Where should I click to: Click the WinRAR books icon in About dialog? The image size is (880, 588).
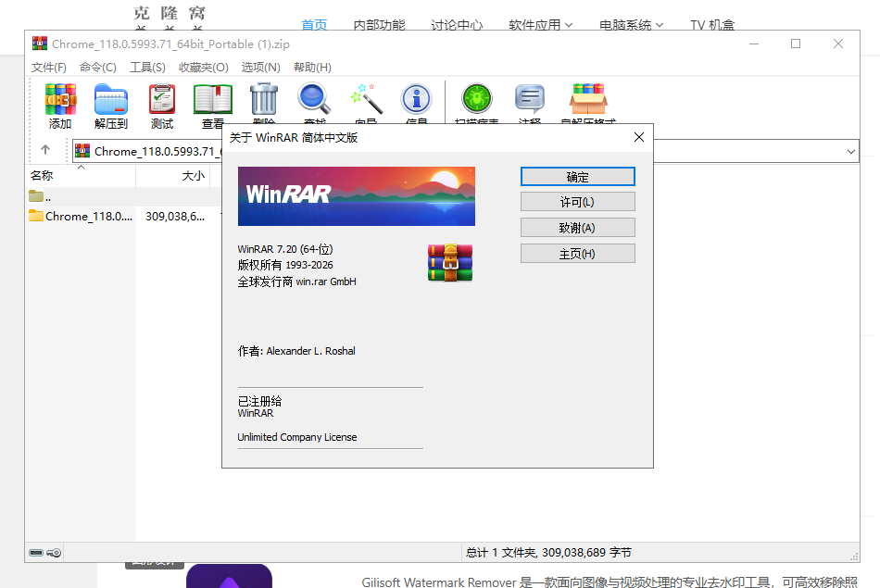coord(450,263)
